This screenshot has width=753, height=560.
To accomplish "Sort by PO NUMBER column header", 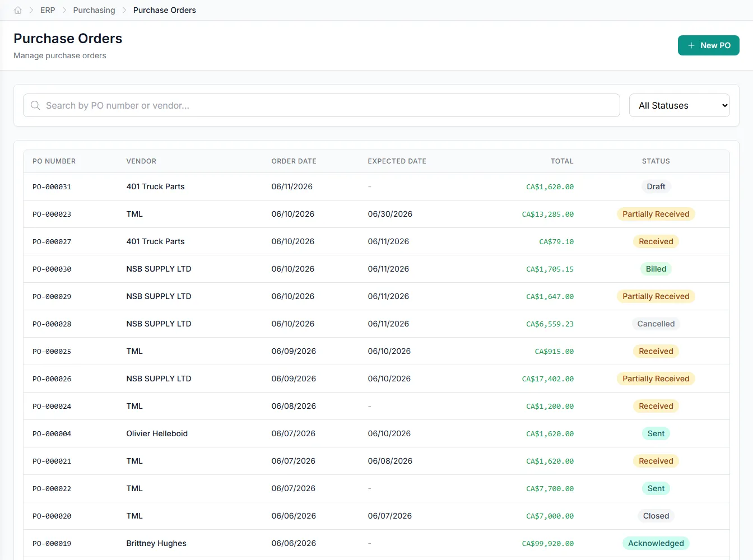I will tap(54, 161).
